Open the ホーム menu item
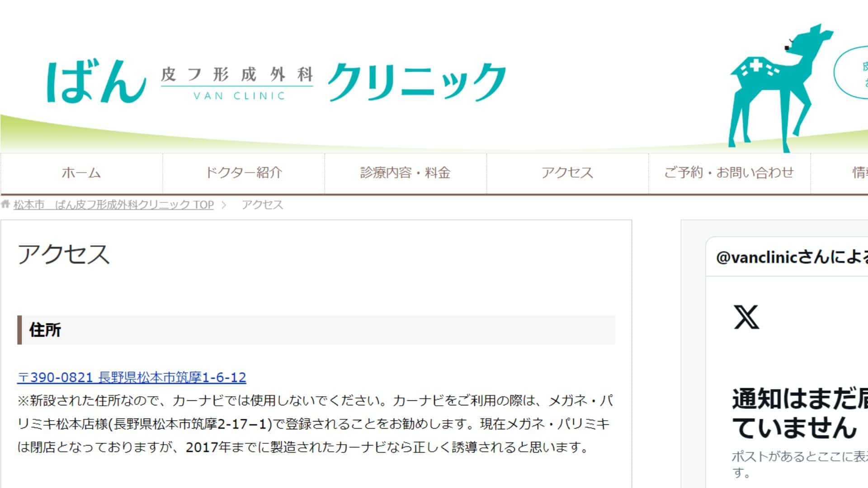Screen dimensions: 868x488 tap(81, 173)
